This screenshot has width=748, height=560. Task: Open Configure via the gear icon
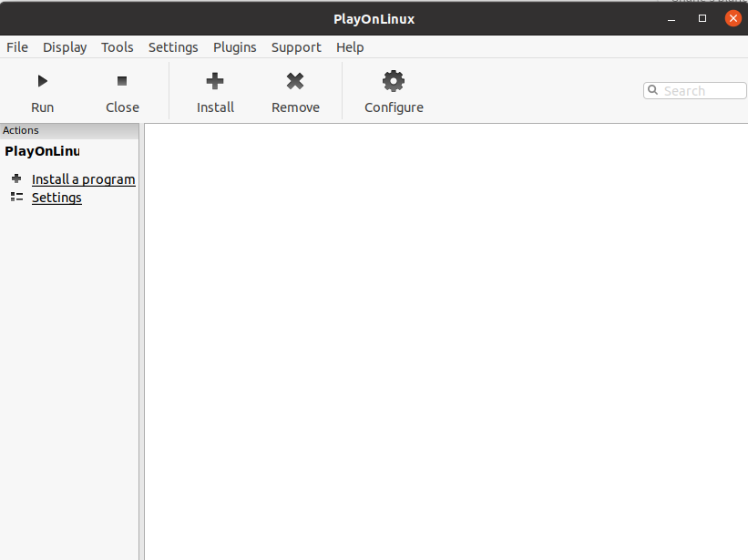[x=394, y=81]
